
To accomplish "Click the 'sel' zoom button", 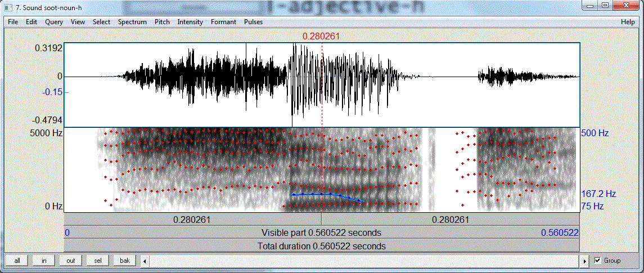I will [x=98, y=261].
